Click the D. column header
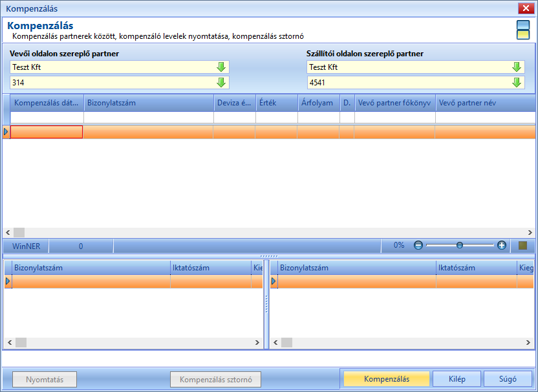Image resolution: width=538 pixels, height=392 pixels. [347, 103]
